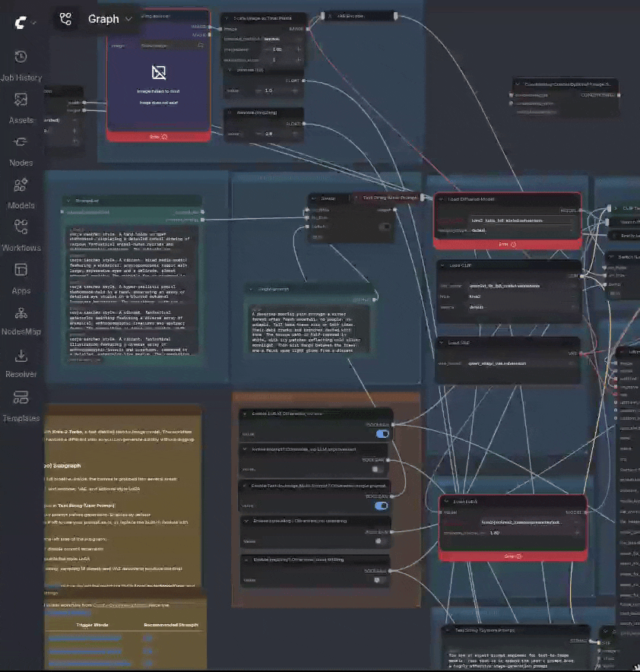Collapse the Load CLIP node
Viewport: 640px width, 672px height.
point(442,265)
